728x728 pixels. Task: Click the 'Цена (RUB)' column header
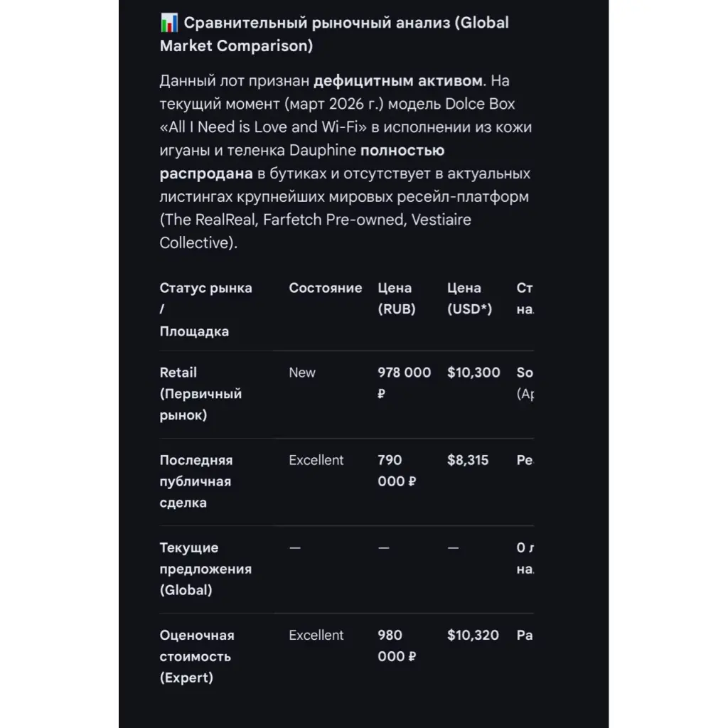pyautogui.click(x=396, y=299)
